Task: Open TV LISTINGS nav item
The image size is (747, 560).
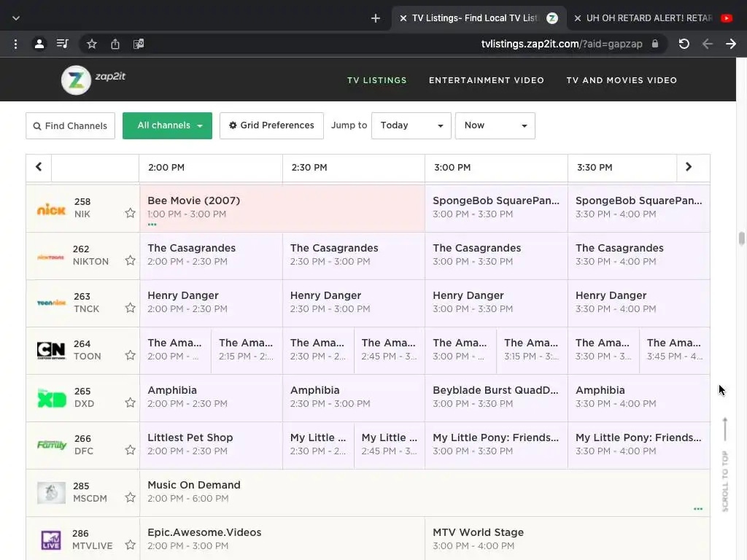Action: point(377,80)
